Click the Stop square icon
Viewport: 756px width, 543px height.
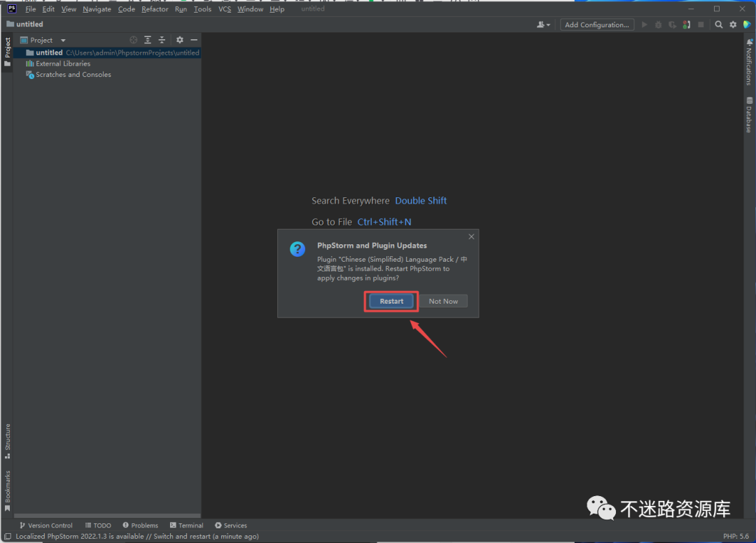point(701,24)
